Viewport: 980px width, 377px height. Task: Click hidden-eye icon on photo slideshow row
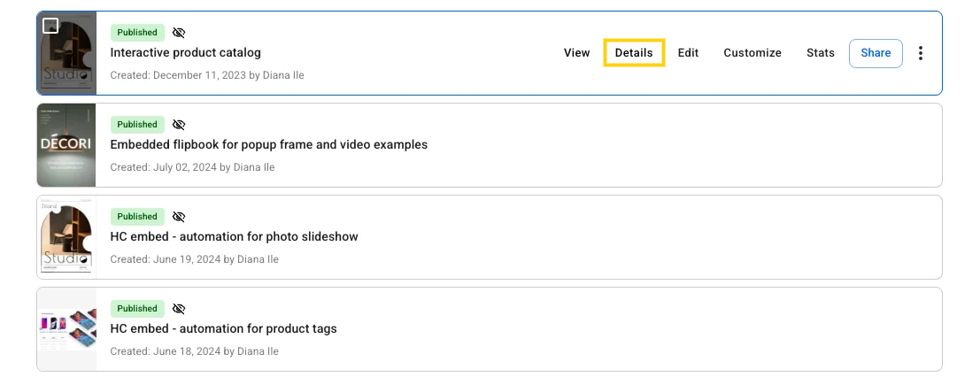(179, 217)
